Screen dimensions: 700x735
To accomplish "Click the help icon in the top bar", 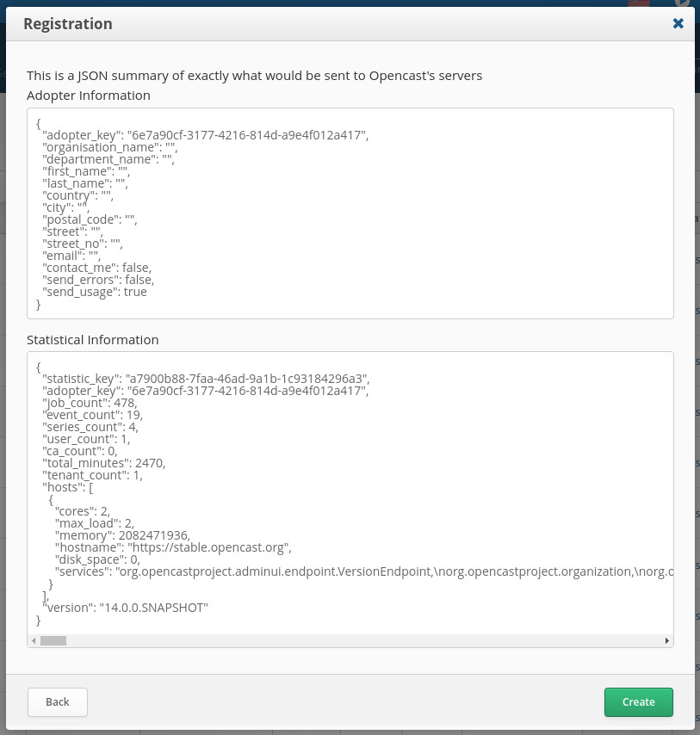I will coord(681,4).
